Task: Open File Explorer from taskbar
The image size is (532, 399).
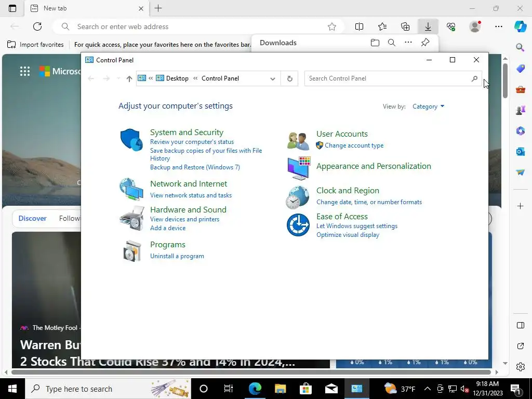Action: click(280, 389)
